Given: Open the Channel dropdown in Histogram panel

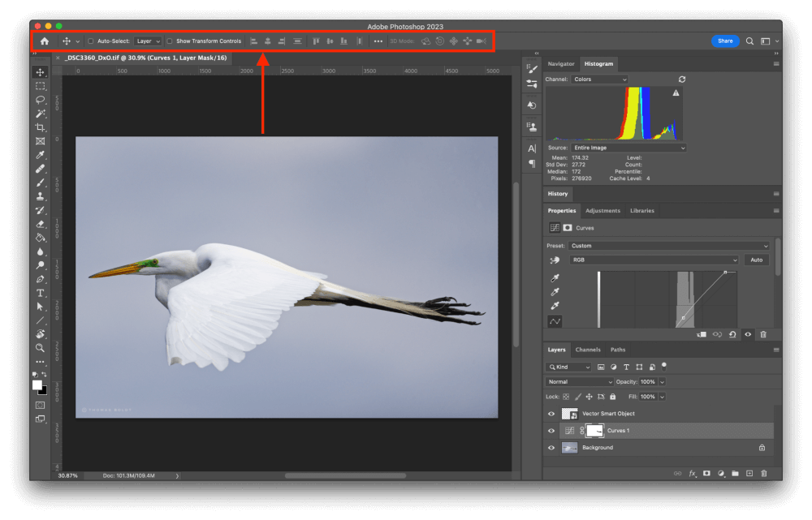Looking at the screenshot, I should (599, 79).
